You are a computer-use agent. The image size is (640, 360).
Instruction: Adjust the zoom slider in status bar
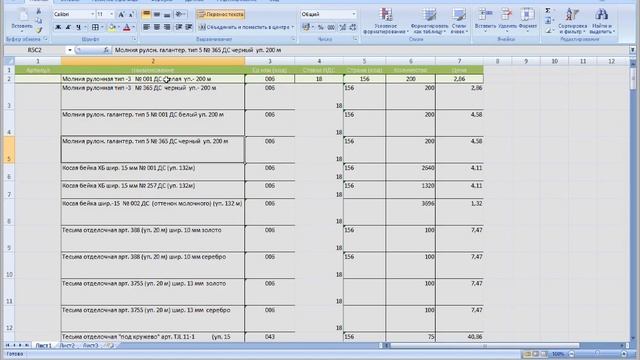tap(598, 354)
